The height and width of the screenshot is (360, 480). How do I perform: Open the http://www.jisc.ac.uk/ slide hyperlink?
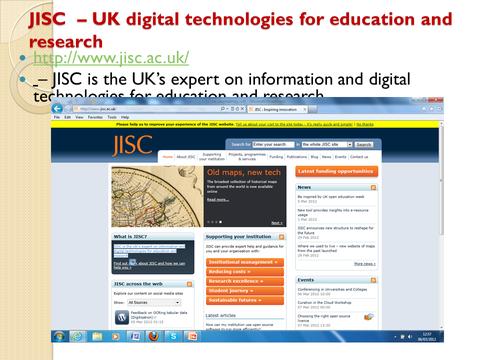click(111, 58)
